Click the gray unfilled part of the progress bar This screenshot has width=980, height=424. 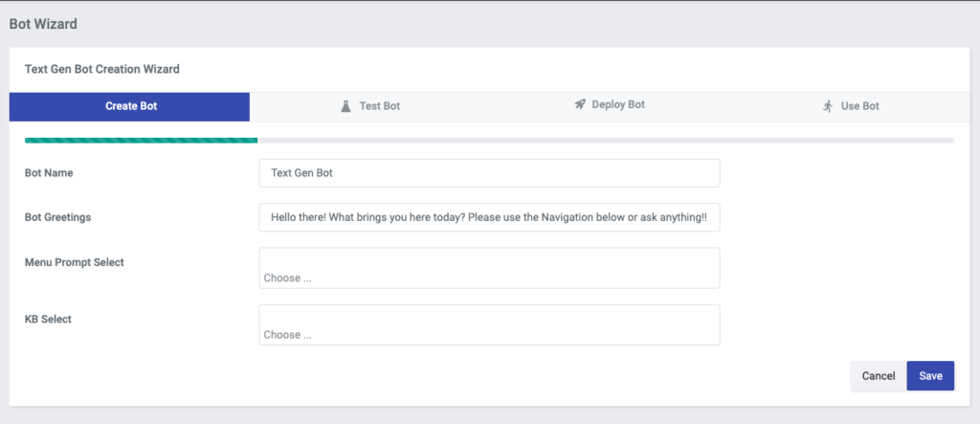pos(606,140)
